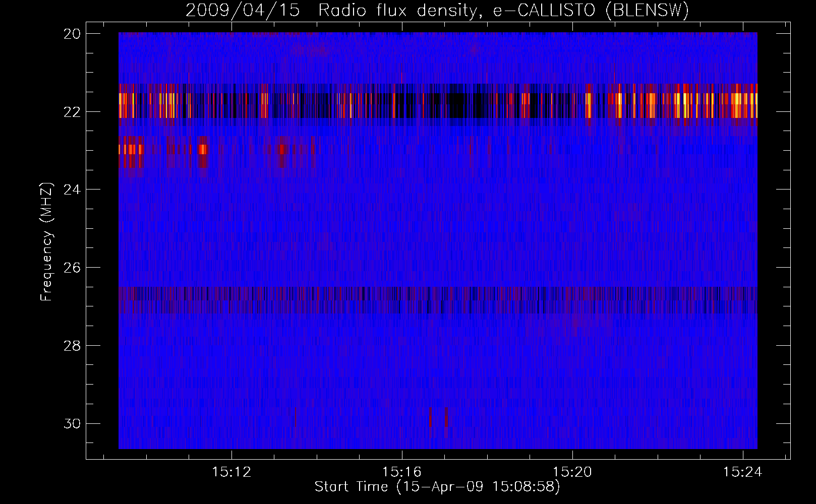
Task: Click the 24 MHz frequency tick label
Action: tap(72, 190)
